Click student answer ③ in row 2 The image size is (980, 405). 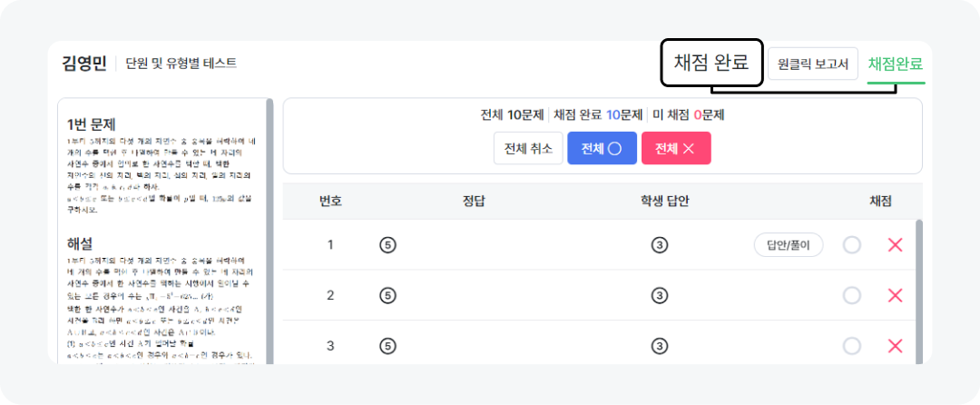pyautogui.click(x=660, y=295)
